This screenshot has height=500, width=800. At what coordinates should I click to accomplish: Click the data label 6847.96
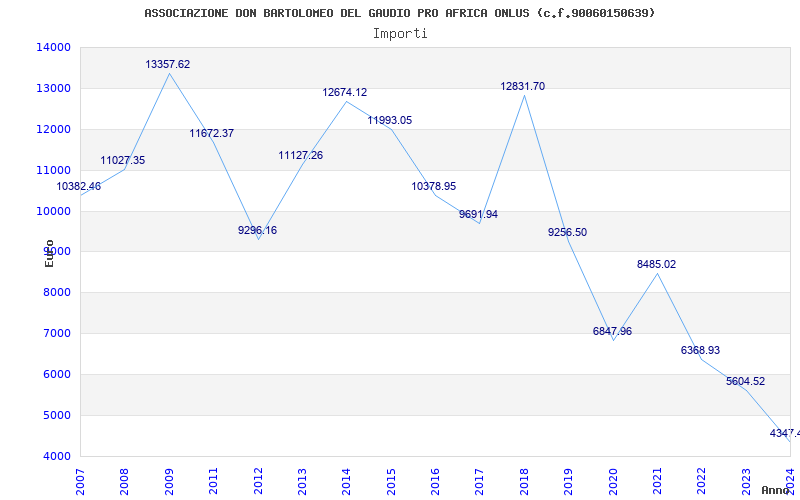(x=612, y=331)
